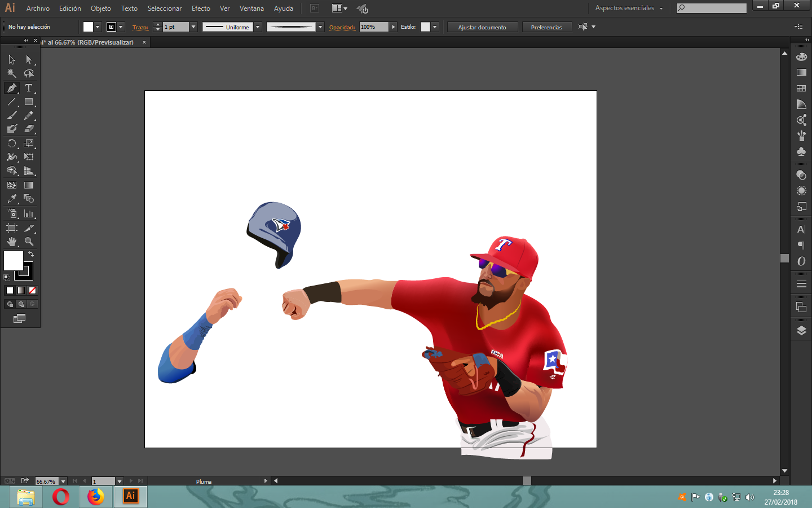Select the Type tool
812x508 pixels.
coord(29,88)
